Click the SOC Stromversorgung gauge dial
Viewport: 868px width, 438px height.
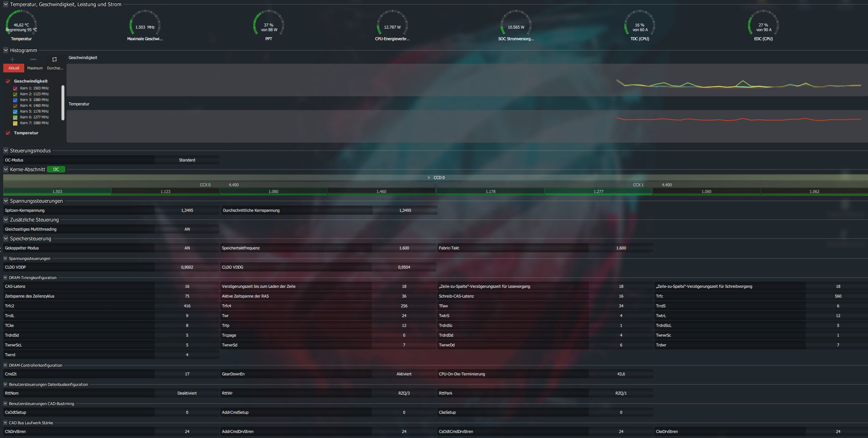tap(516, 25)
